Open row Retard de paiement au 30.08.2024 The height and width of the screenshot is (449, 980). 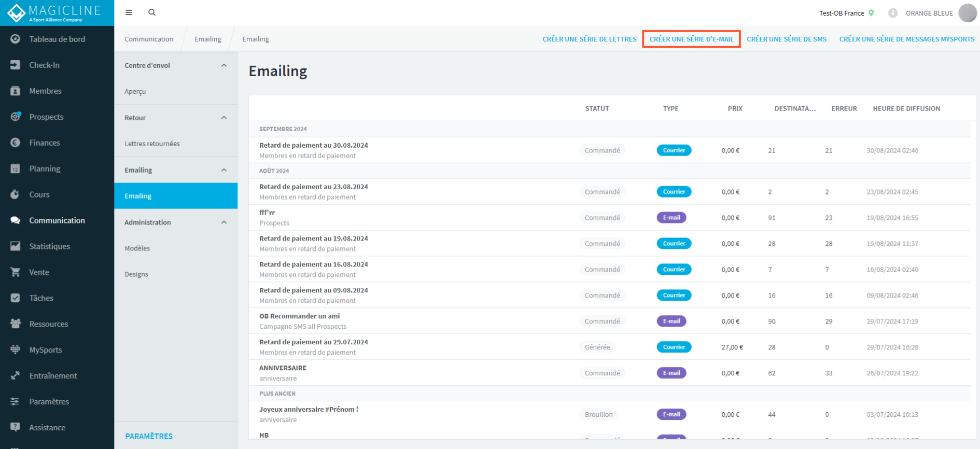(x=610, y=150)
